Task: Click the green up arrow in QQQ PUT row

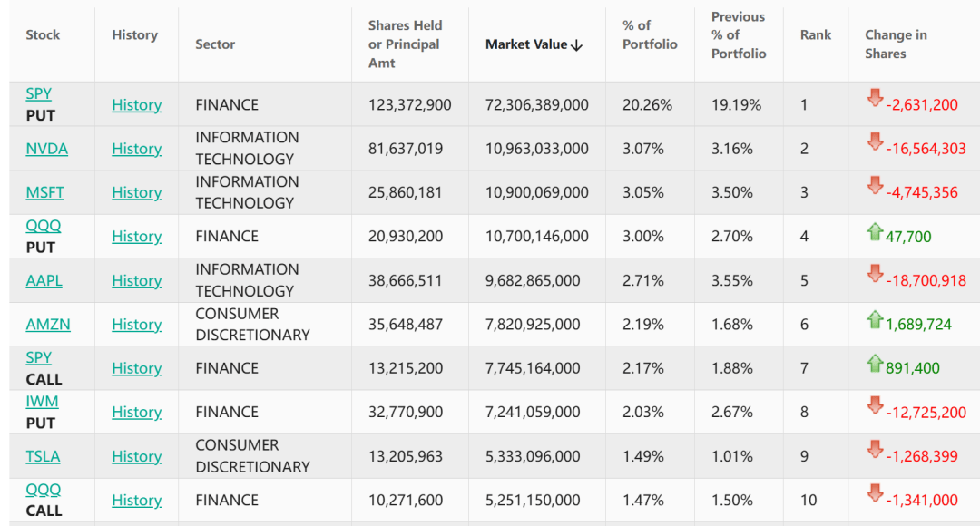Action: click(x=875, y=231)
